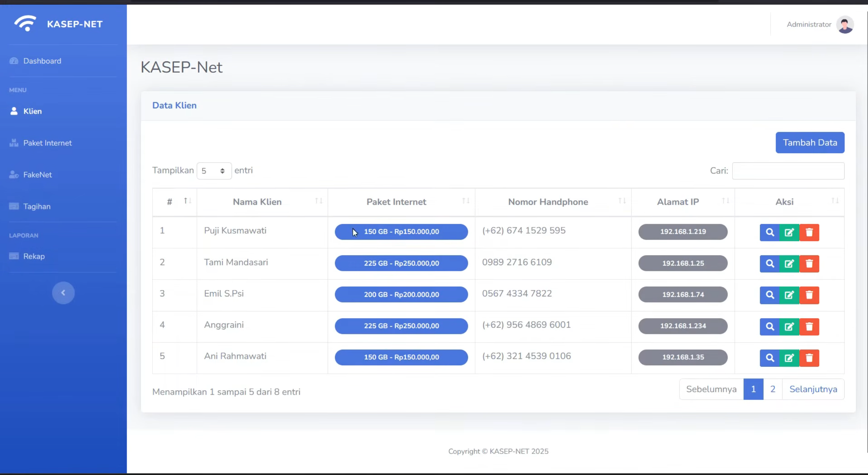Click the name Tami Mandasari
Screen dimensions: 868x475
pyautogui.click(x=236, y=262)
